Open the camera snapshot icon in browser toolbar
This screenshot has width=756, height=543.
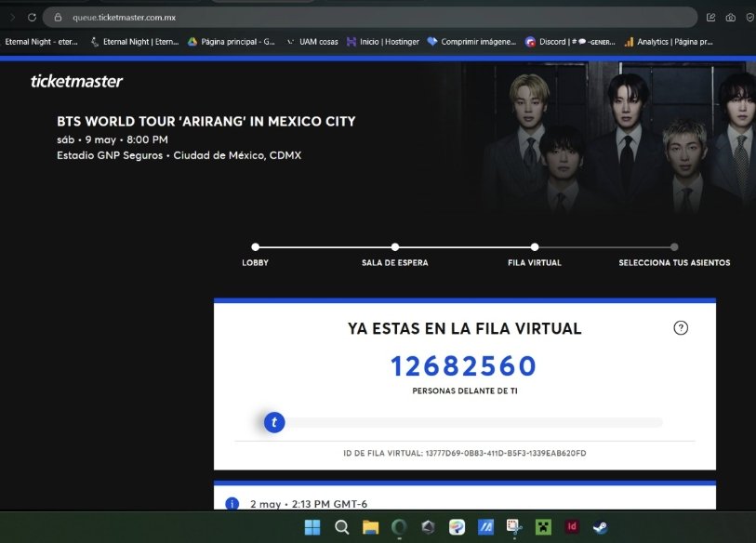731,18
